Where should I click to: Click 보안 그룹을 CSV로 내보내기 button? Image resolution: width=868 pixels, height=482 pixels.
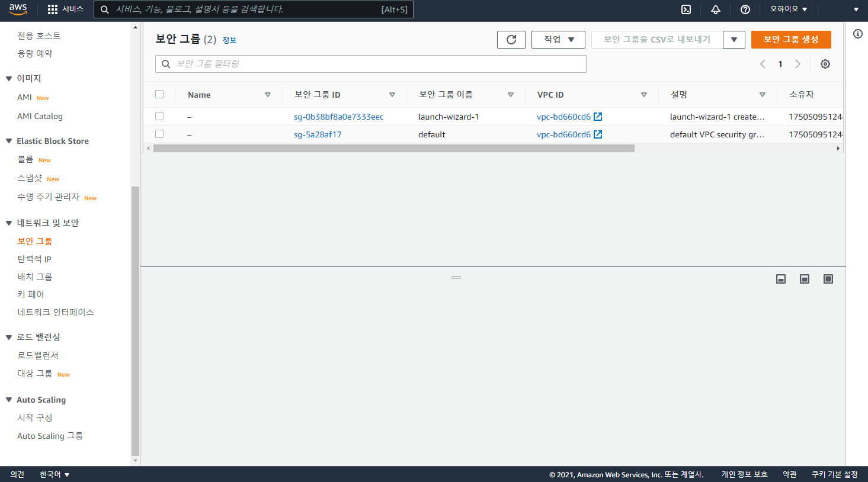pos(657,40)
